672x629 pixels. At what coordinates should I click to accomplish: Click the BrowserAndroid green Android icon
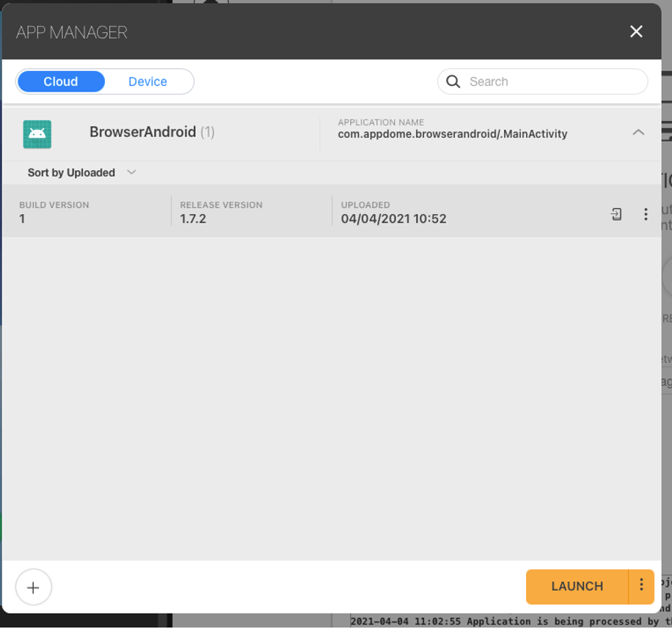[37, 134]
